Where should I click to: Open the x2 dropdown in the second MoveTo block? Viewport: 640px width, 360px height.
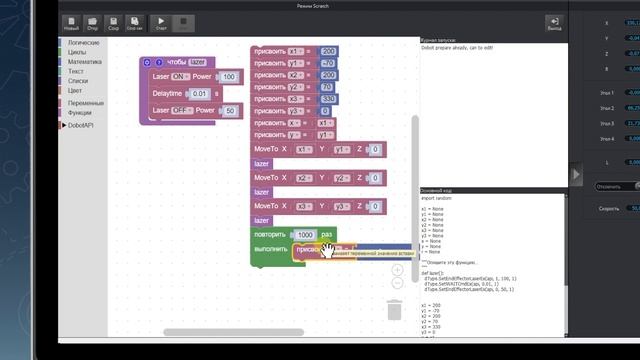coord(304,178)
